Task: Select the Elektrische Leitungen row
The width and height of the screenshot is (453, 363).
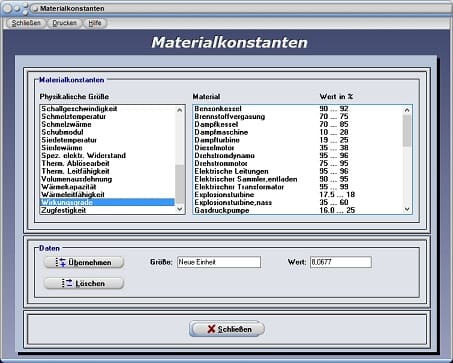Action: point(298,171)
